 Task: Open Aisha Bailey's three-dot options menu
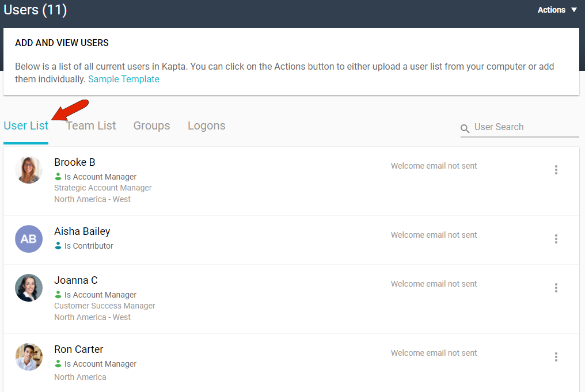(x=556, y=239)
